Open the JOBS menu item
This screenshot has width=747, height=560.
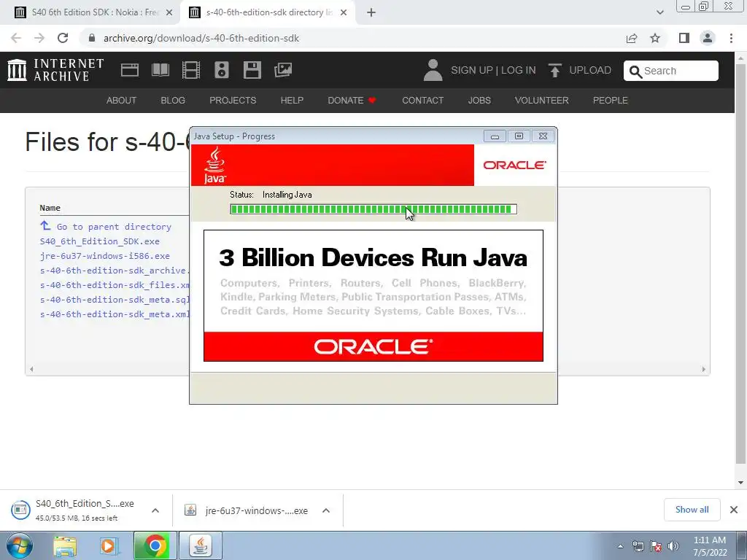479,101
